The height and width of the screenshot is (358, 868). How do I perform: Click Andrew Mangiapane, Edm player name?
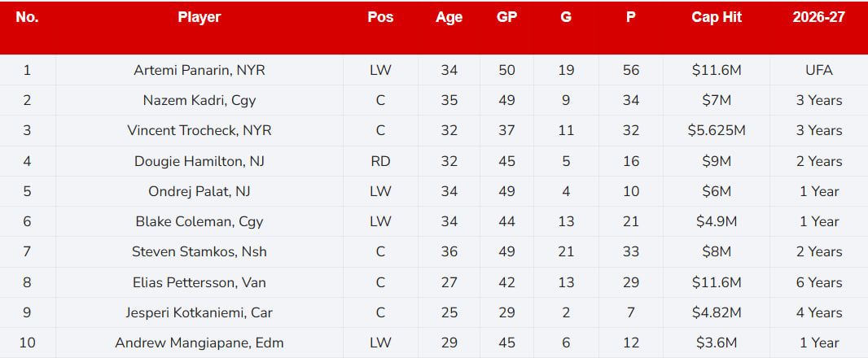199,343
